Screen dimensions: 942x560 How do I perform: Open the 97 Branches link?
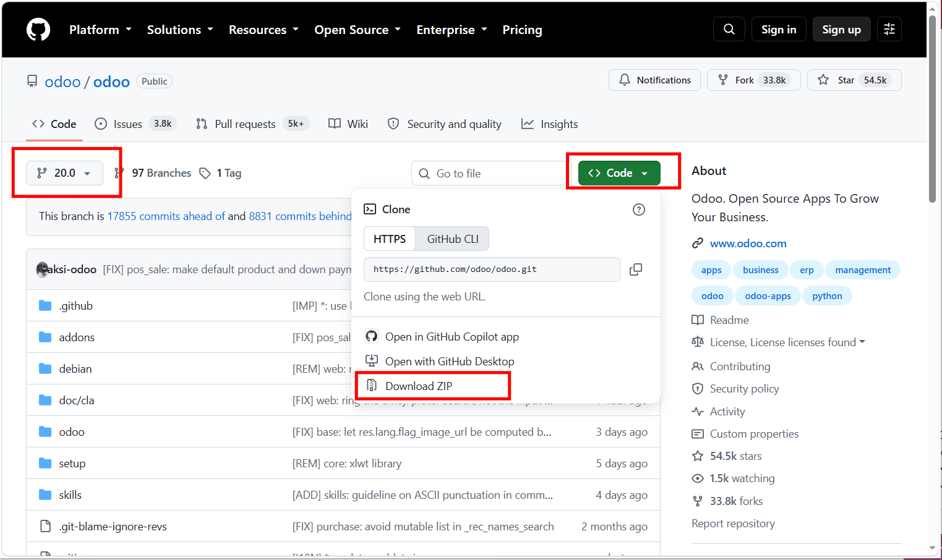(x=161, y=173)
